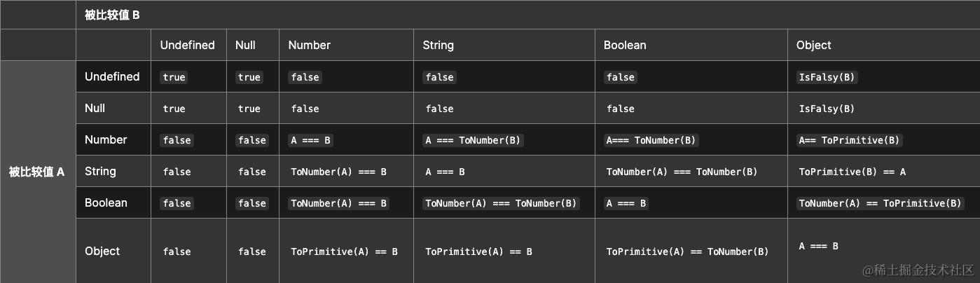
Task: Click ToPrimitive(A) == ToNumber(B) cell
Action: [687, 251]
